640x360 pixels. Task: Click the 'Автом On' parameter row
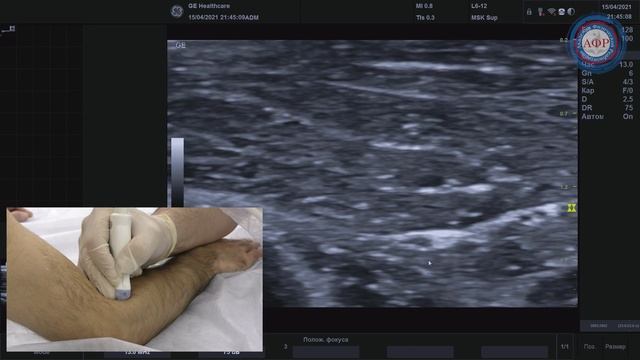point(607,116)
